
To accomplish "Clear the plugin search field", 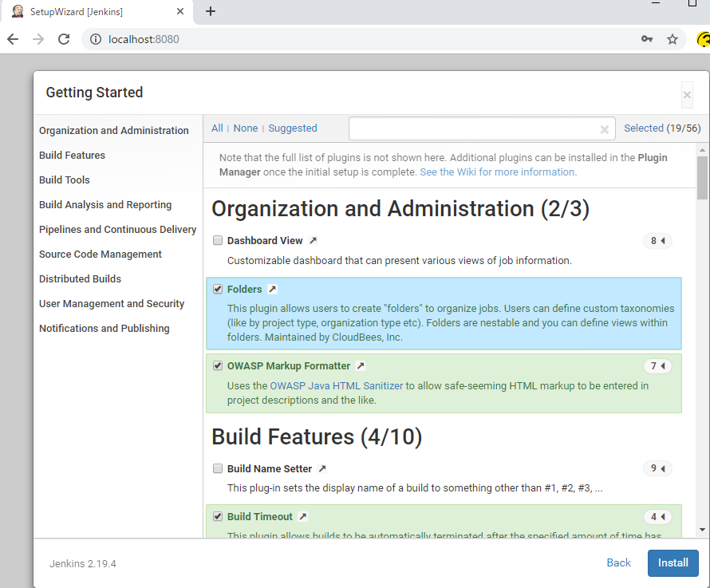I will [x=605, y=129].
